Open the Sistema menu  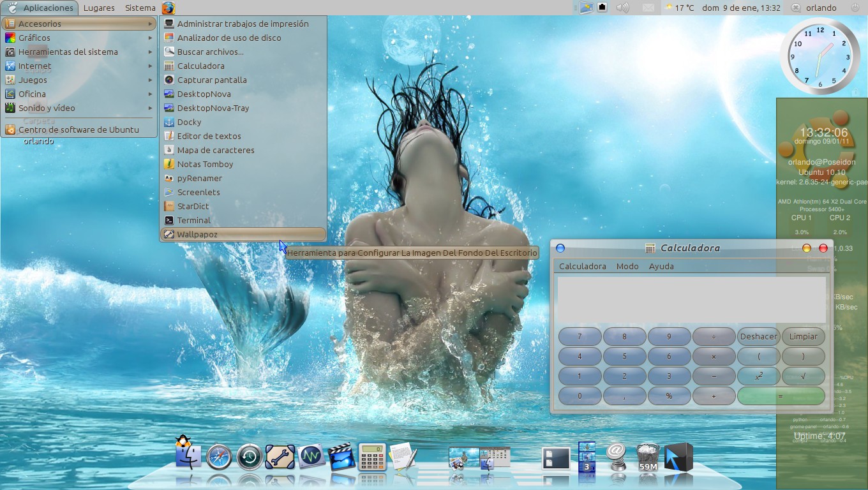140,8
